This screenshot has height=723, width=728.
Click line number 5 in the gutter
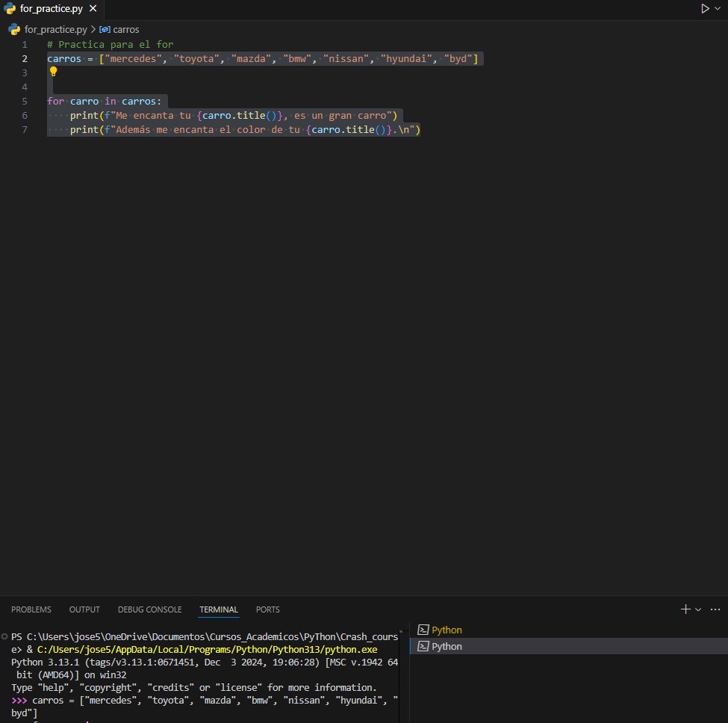(x=25, y=101)
